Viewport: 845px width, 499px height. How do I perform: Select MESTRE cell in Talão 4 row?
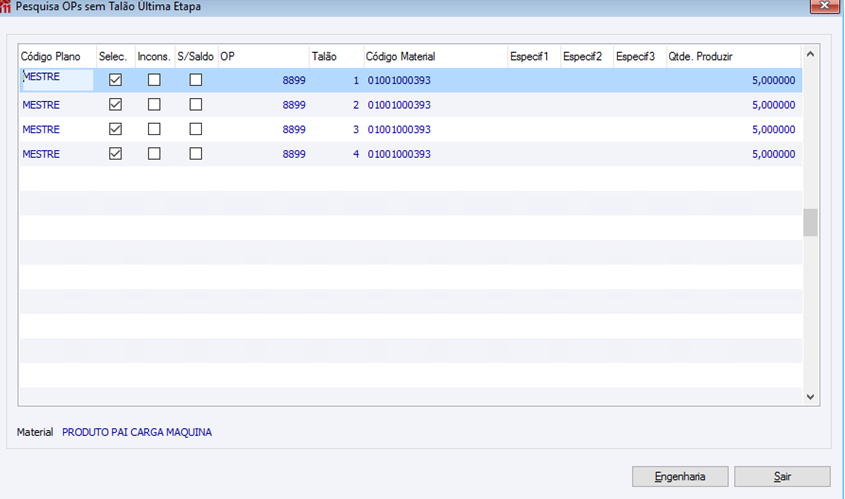57,154
